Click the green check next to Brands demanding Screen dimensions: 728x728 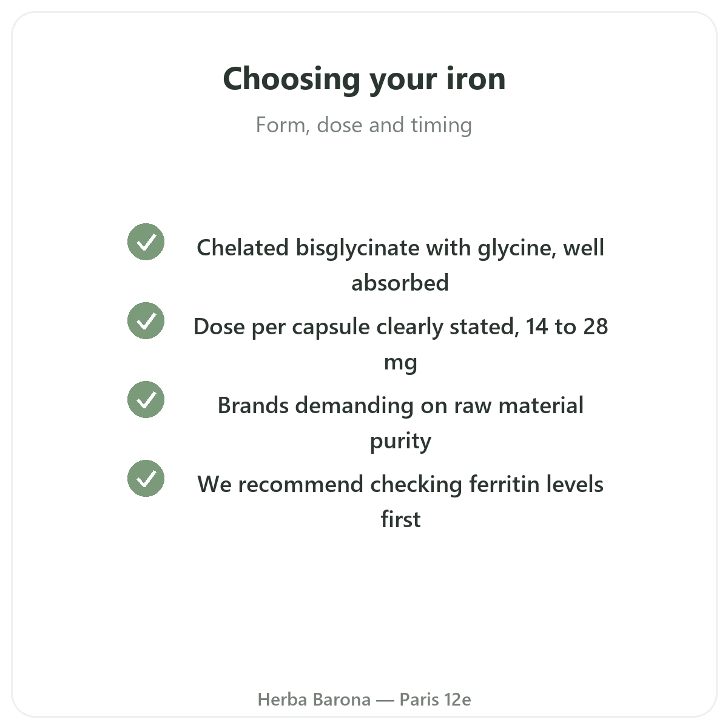[x=146, y=400]
